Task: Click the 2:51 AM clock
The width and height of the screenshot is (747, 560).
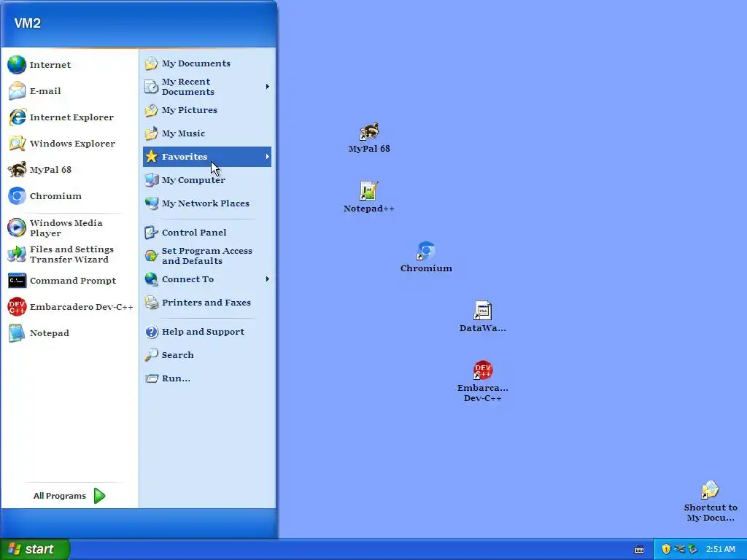Action: pos(720,549)
